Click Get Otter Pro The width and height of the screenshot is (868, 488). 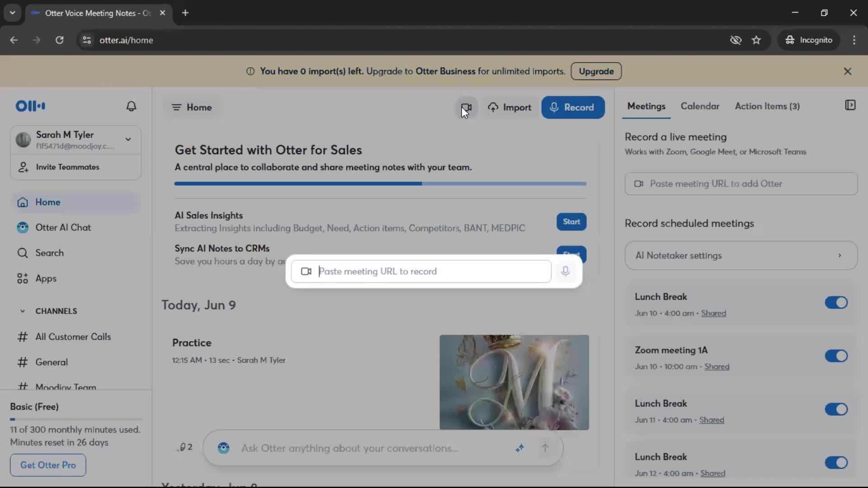click(x=48, y=465)
